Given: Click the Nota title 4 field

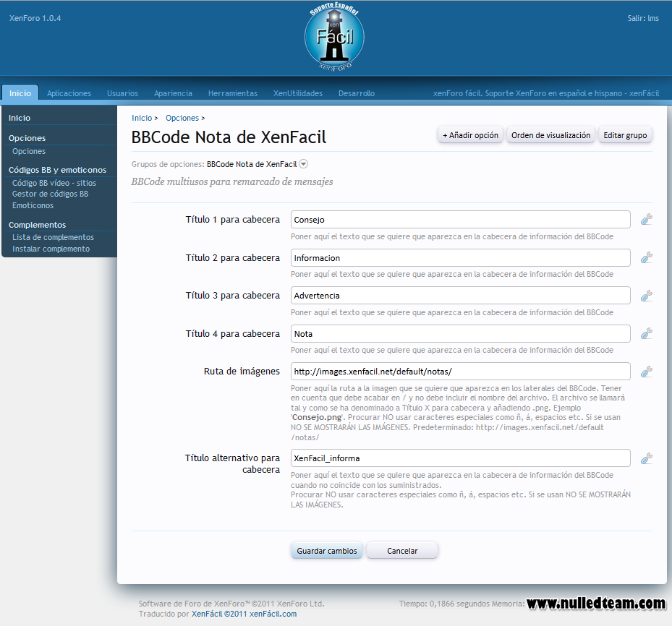Looking at the screenshot, I should coord(460,333).
